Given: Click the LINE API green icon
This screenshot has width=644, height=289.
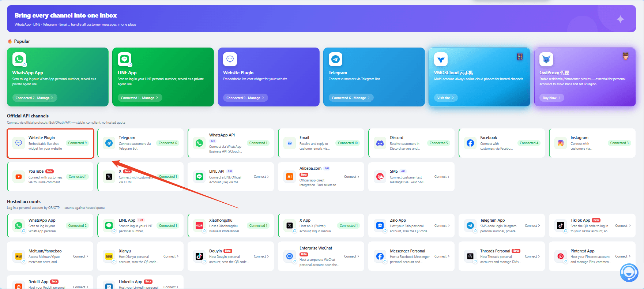Looking at the screenshot, I should (x=199, y=177).
